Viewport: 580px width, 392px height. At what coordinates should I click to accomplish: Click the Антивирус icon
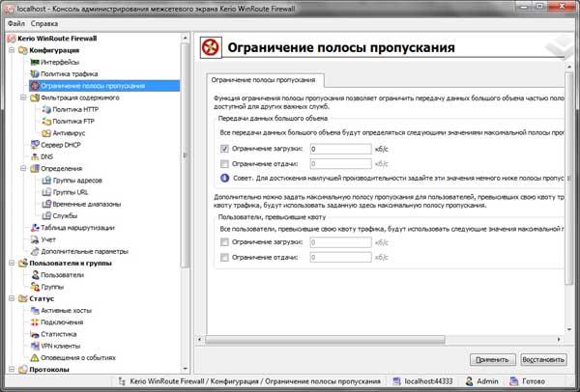46,133
